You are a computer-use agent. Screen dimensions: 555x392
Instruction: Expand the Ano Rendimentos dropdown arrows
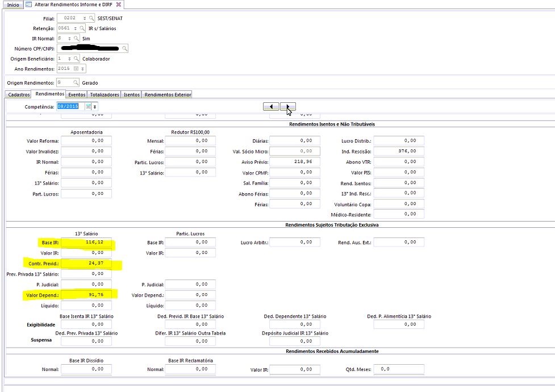click(82, 69)
